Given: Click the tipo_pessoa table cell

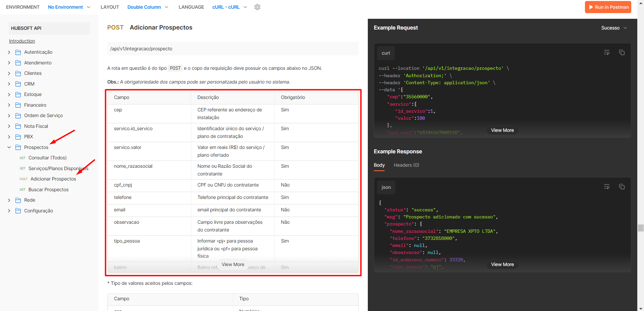Looking at the screenshot, I should pos(149,248).
